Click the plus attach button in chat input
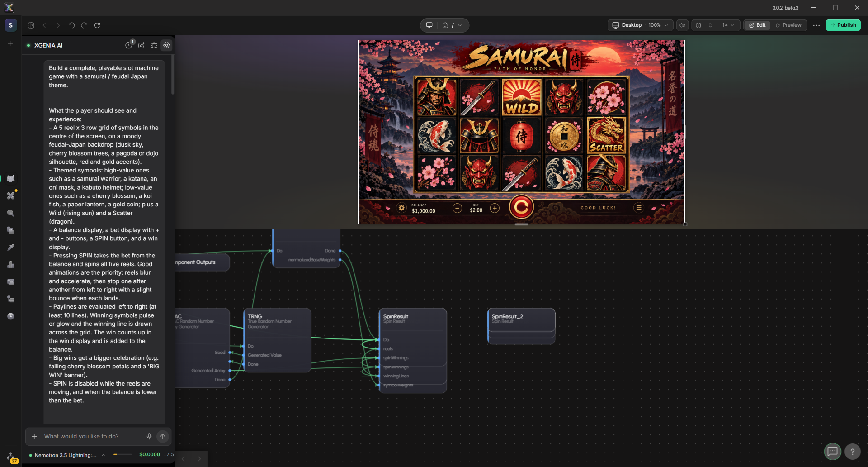 coord(34,436)
